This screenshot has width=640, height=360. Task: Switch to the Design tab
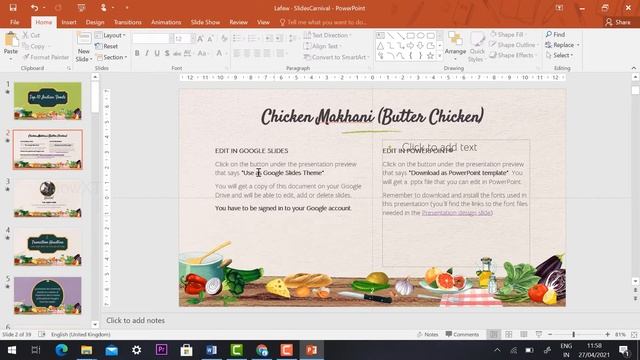(95, 22)
